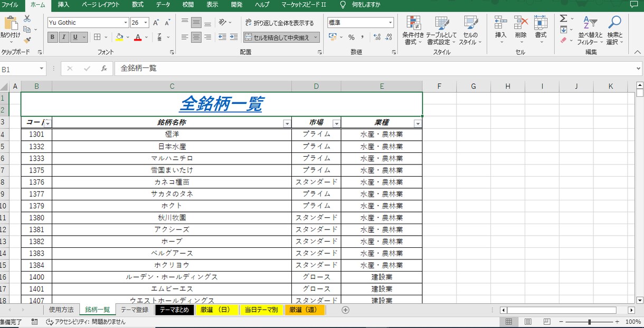This screenshot has width=644, height=328.
Task: Toggle Underline formatting
Action: pyautogui.click(x=76, y=37)
